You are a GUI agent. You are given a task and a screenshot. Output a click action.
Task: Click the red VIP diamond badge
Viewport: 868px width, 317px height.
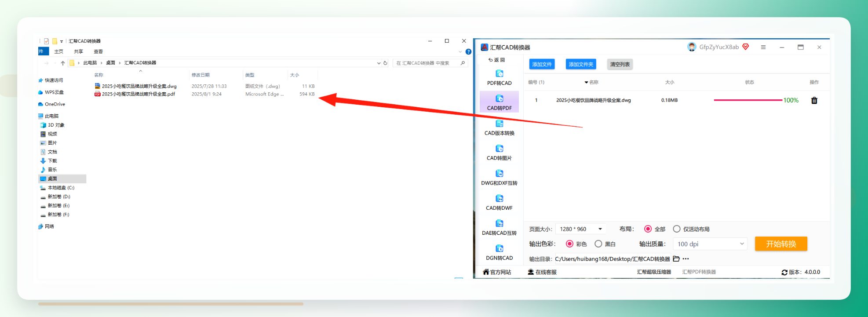(x=746, y=47)
